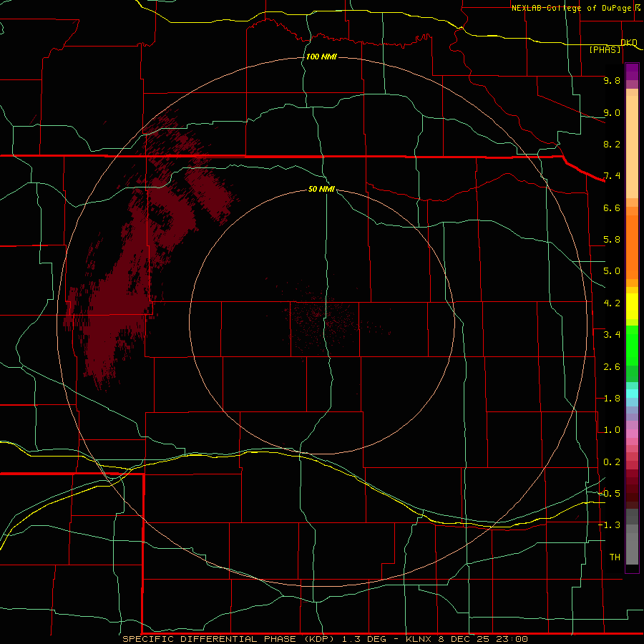Viewport: 644px width, 644px height.
Task: Click the -1.3 scale value
Action: 610,525
